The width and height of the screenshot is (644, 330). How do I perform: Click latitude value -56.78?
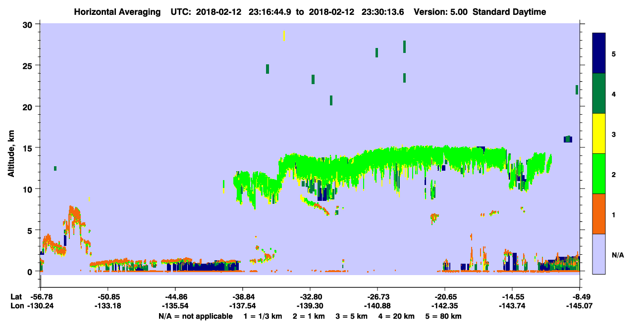[41, 297]
